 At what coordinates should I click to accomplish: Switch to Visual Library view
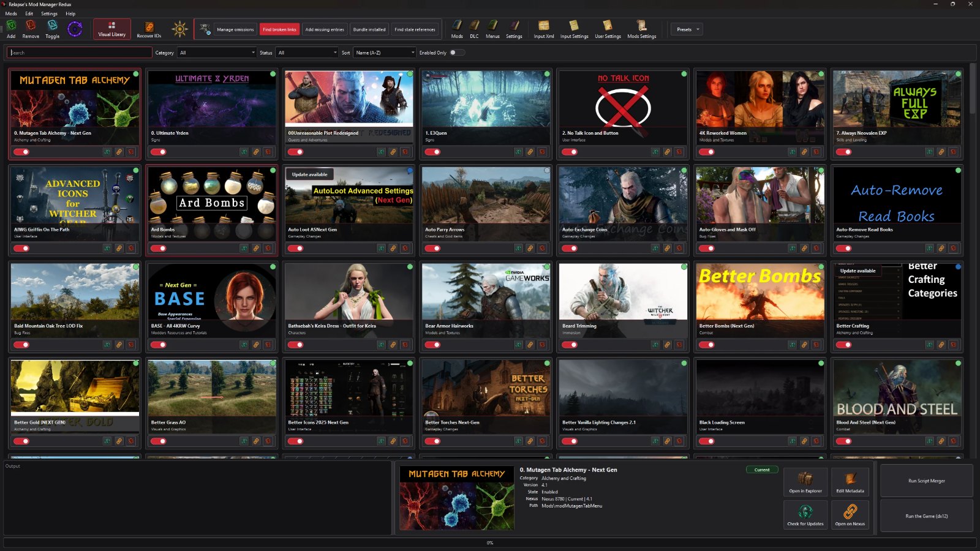coord(111,29)
